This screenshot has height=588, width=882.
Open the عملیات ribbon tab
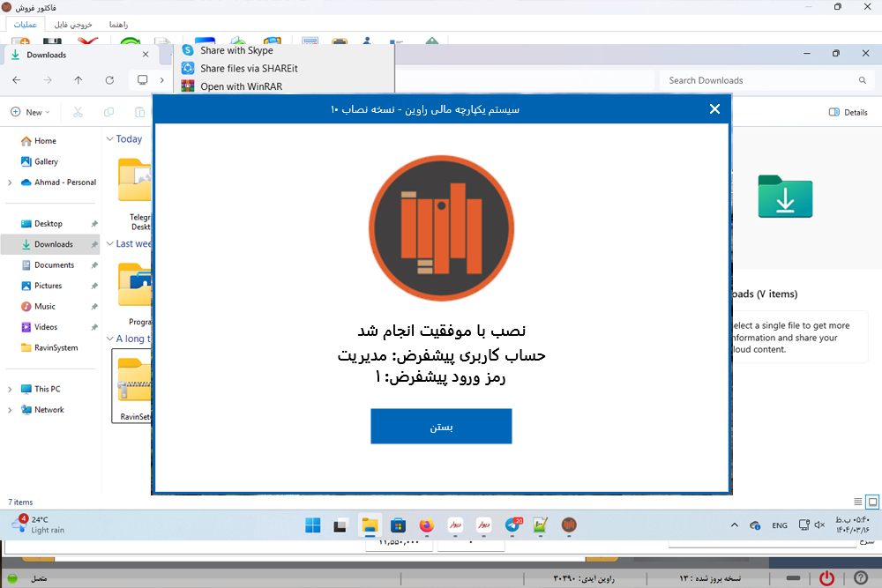click(25, 25)
